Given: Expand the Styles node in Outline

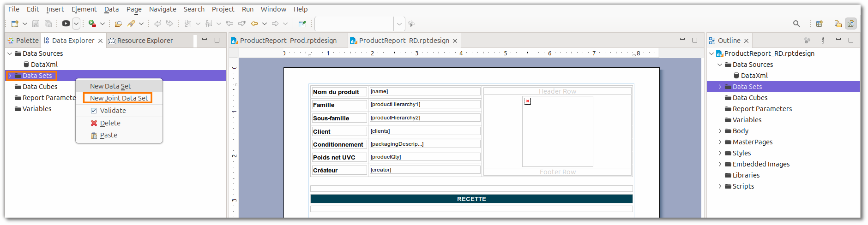Looking at the screenshot, I should click(720, 153).
